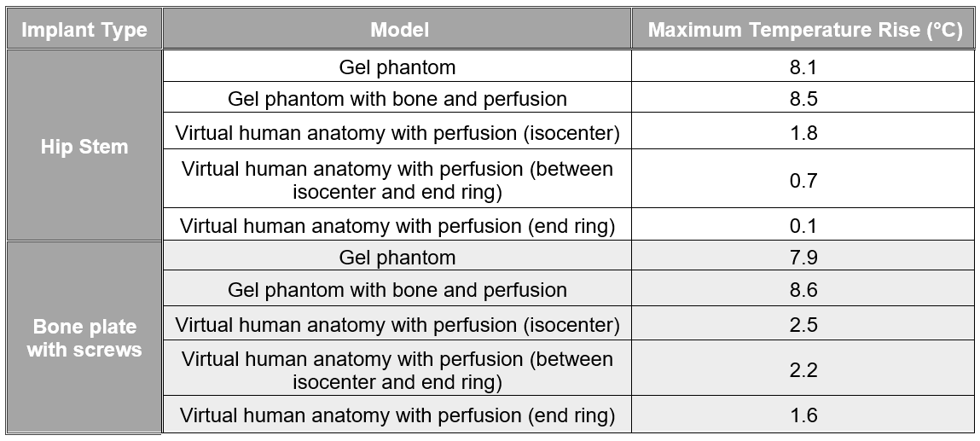
Task: Click the 8.6 temperature value cell
Action: (x=803, y=290)
